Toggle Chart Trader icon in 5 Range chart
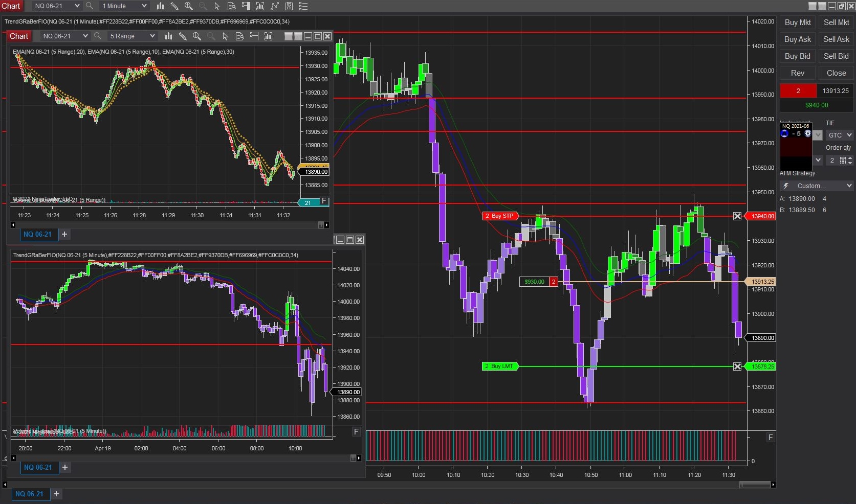The image size is (856, 504). [x=254, y=36]
